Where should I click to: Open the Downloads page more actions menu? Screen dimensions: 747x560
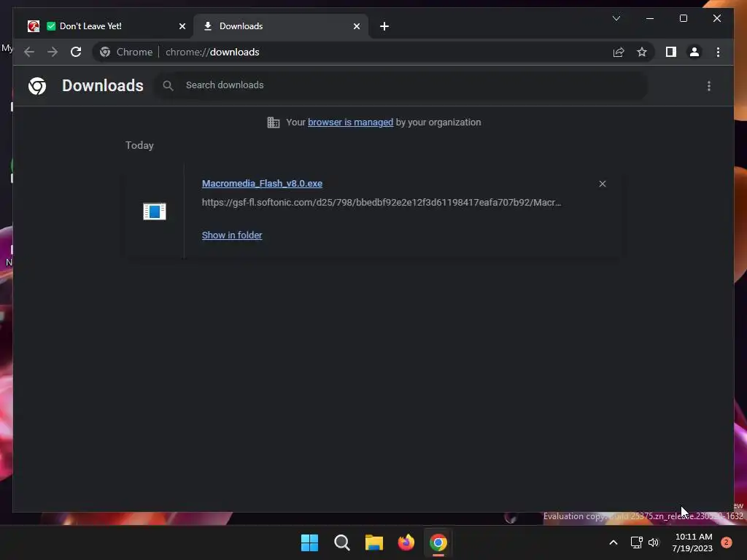pyautogui.click(x=709, y=86)
